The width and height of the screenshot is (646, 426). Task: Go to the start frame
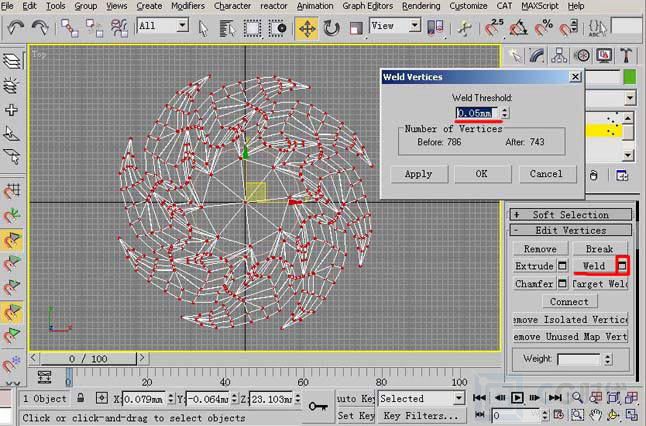coord(479,398)
